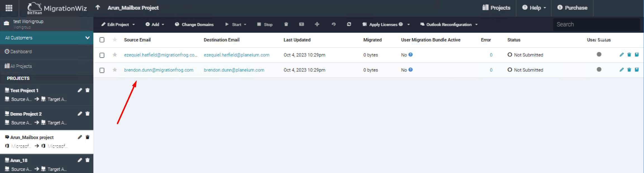Click the column header star icon

pos(115,40)
